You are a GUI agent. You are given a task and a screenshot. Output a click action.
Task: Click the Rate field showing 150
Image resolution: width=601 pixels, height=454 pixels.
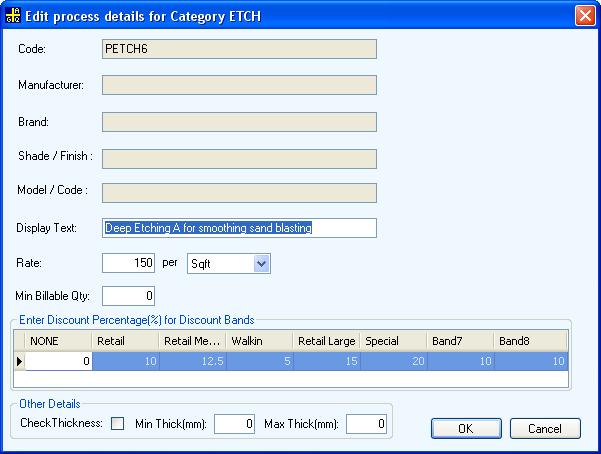[128, 263]
